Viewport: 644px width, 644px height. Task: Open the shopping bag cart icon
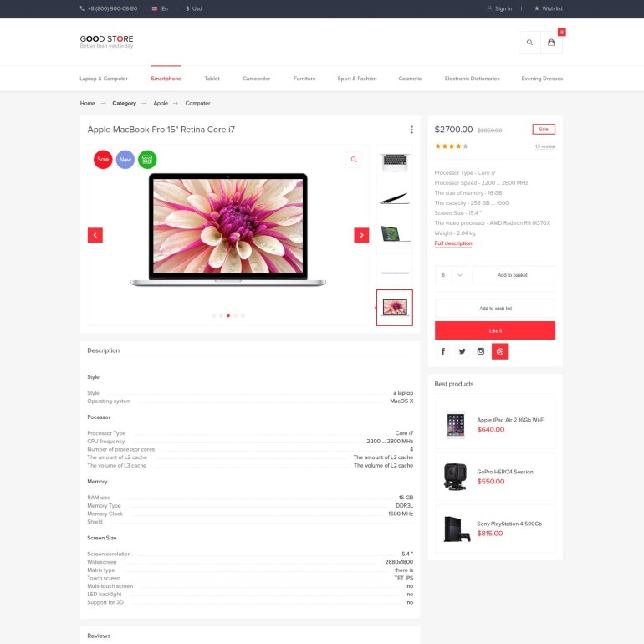click(x=551, y=43)
